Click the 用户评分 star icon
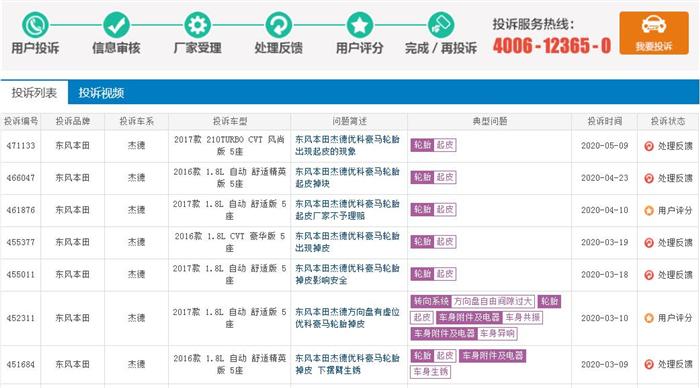The width and height of the screenshot is (700, 388). 360,25
